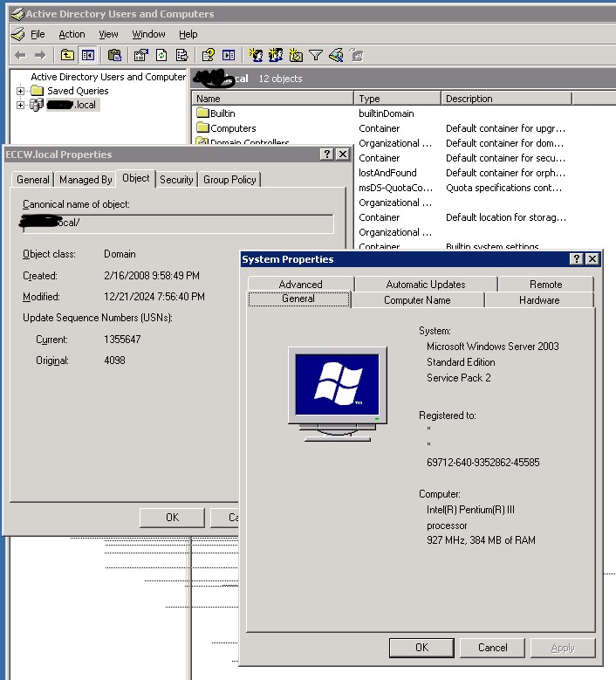Open the Automatic Updates tab

[x=425, y=285]
